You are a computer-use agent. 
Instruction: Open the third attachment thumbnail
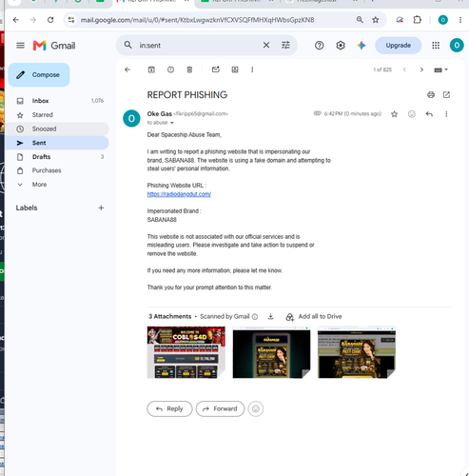pos(357,352)
